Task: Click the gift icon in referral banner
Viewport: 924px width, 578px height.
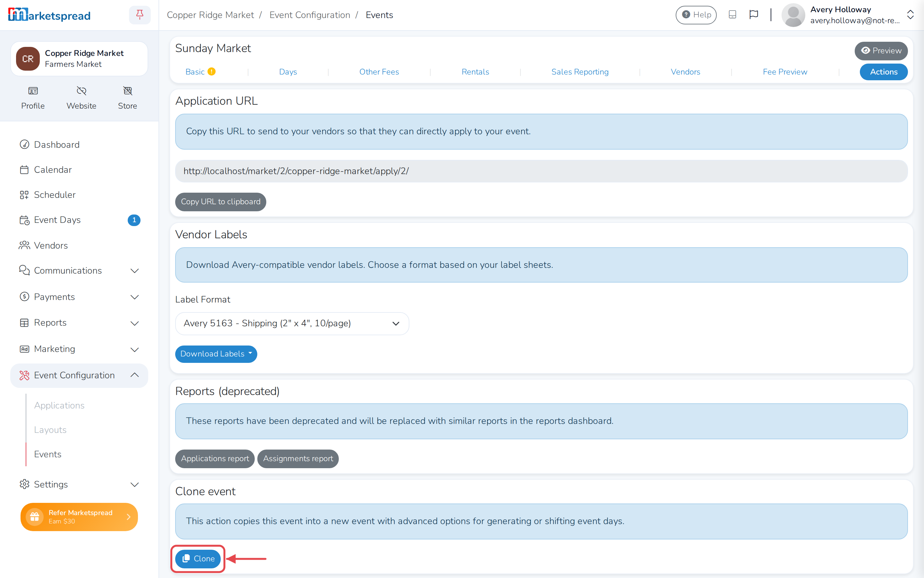Action: pos(35,517)
